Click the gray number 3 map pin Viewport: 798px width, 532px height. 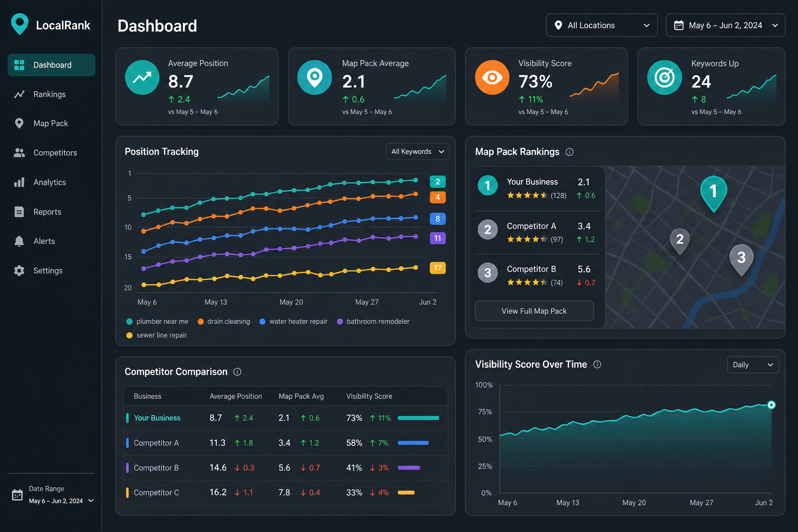click(741, 259)
